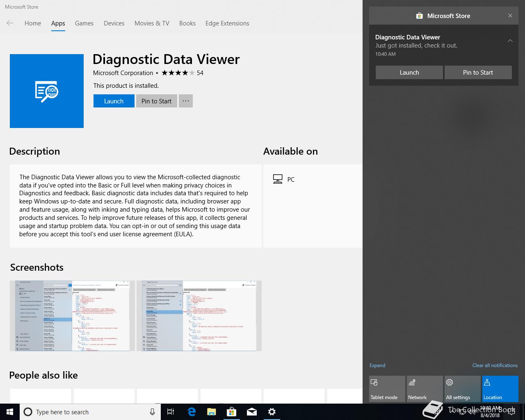Open the Movies & TV tab
This screenshot has width=525, height=420.
[152, 23]
